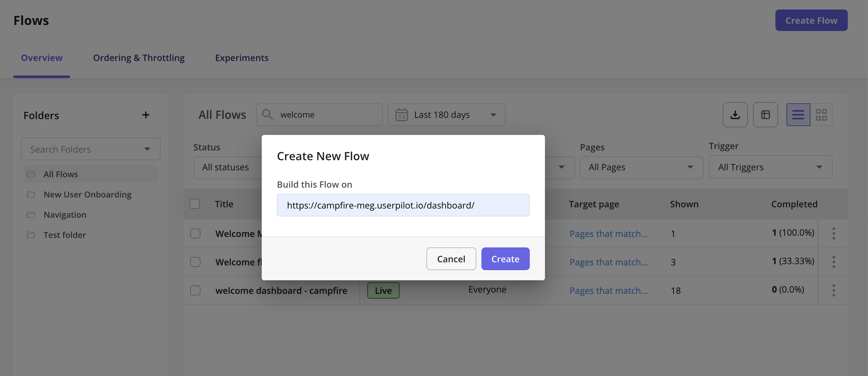Image resolution: width=868 pixels, height=376 pixels.
Task: Click the Everyone audience cell
Action: tap(487, 289)
